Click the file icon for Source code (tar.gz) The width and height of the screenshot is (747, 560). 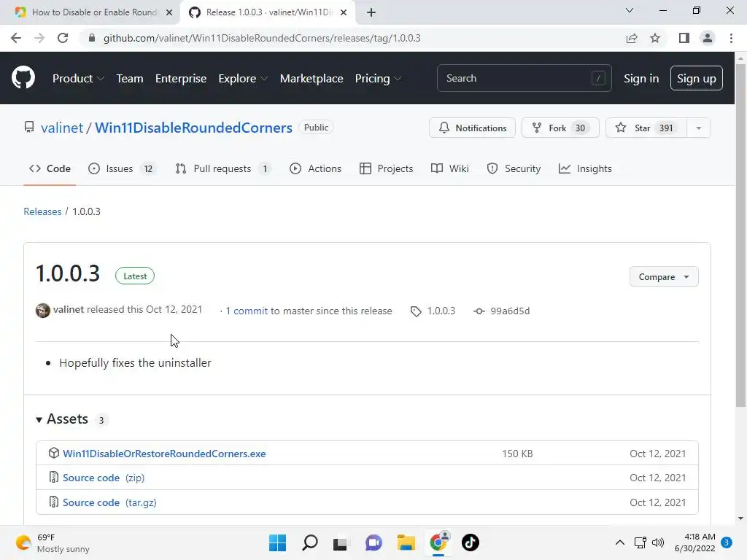[54, 502]
